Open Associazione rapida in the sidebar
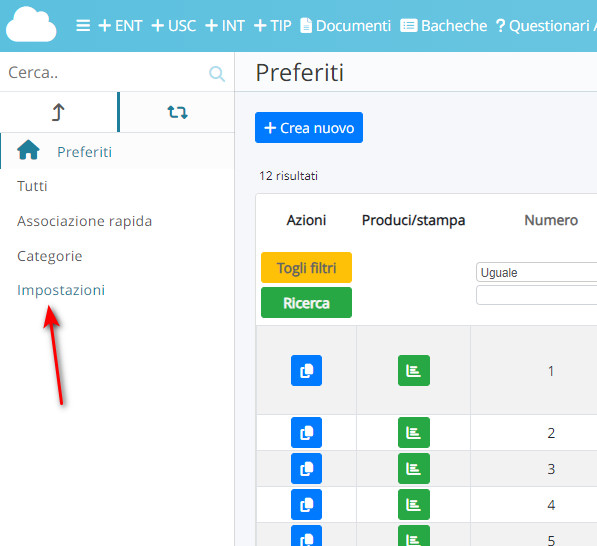Viewport: 597px width, 546px height. click(x=85, y=221)
